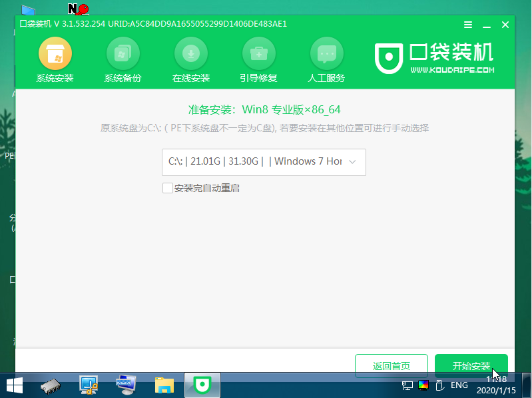Open File Explorer from the taskbar
The width and height of the screenshot is (532, 398).
click(x=164, y=385)
